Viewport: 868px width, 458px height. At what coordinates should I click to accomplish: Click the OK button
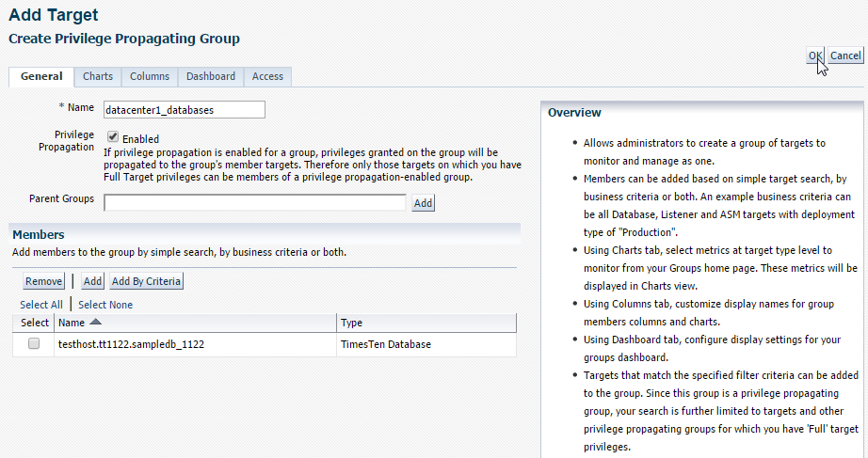coord(815,56)
